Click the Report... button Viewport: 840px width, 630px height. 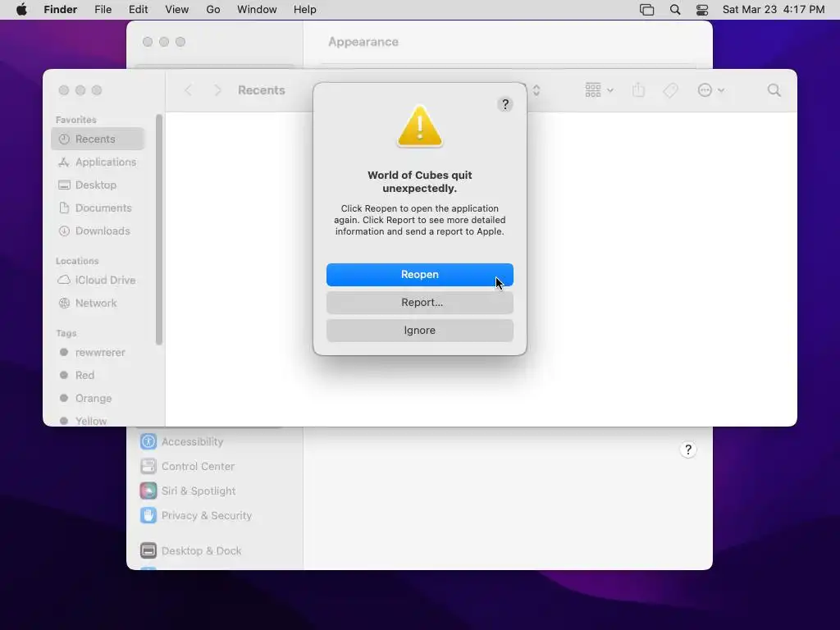419,302
